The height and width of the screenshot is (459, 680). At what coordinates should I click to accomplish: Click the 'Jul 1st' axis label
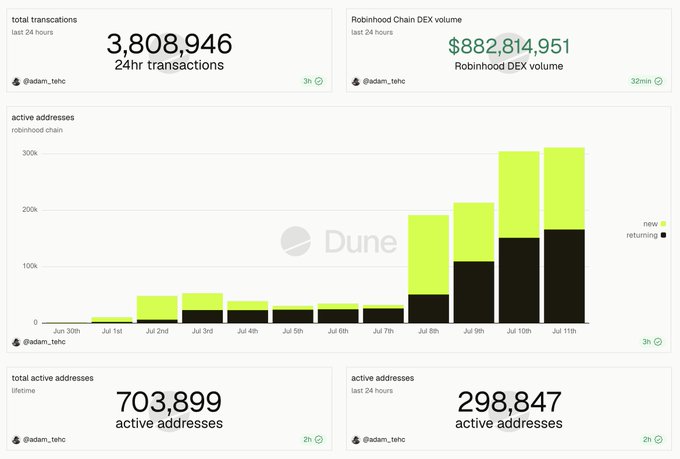click(x=112, y=331)
